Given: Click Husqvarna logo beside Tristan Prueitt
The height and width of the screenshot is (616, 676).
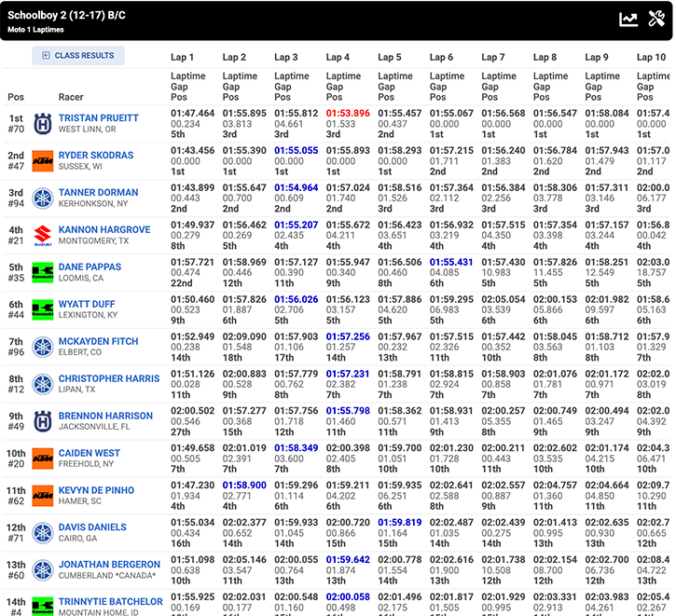Looking at the screenshot, I should point(43,124).
